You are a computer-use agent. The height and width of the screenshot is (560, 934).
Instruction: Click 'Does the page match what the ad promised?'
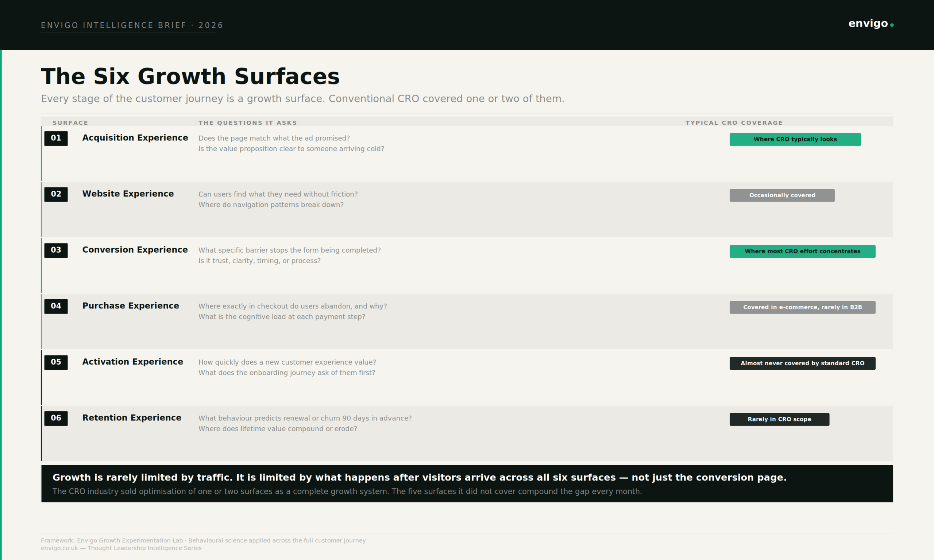pos(274,139)
